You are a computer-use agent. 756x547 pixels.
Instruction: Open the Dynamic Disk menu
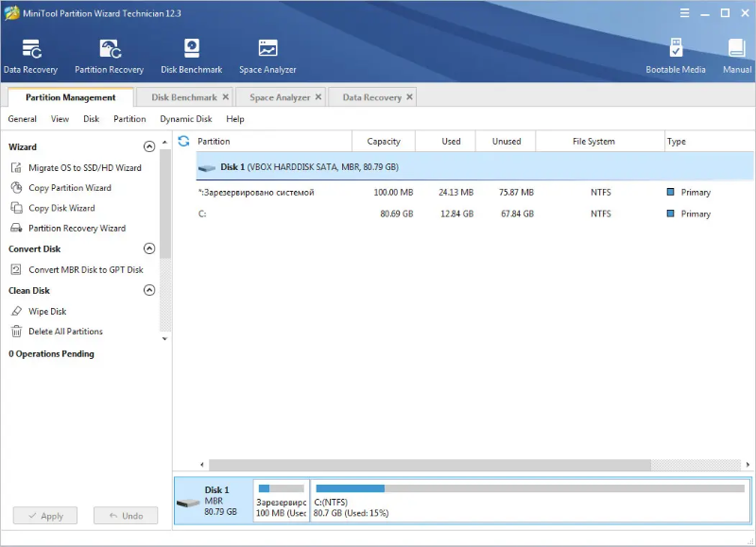click(x=185, y=119)
